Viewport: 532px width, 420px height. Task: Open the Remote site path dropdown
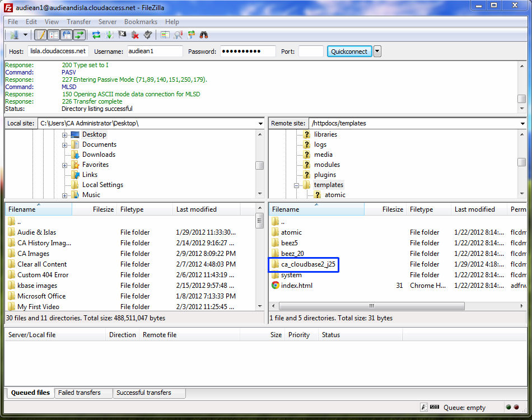[x=522, y=124]
